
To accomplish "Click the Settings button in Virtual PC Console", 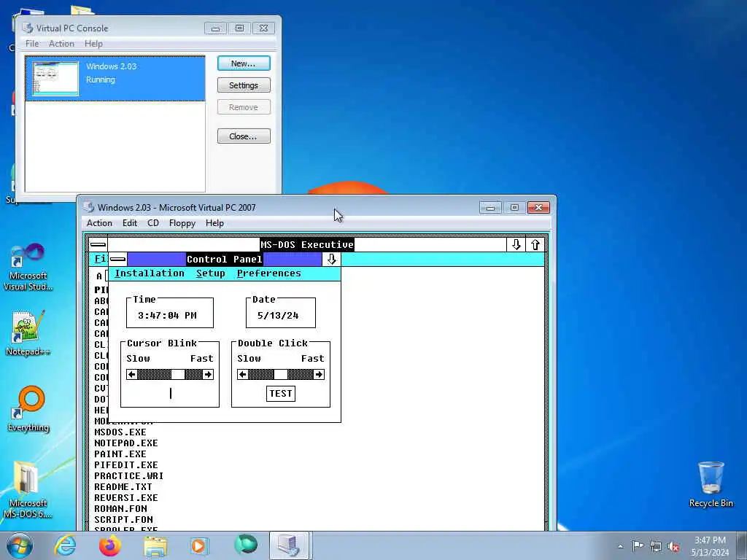I will [244, 85].
